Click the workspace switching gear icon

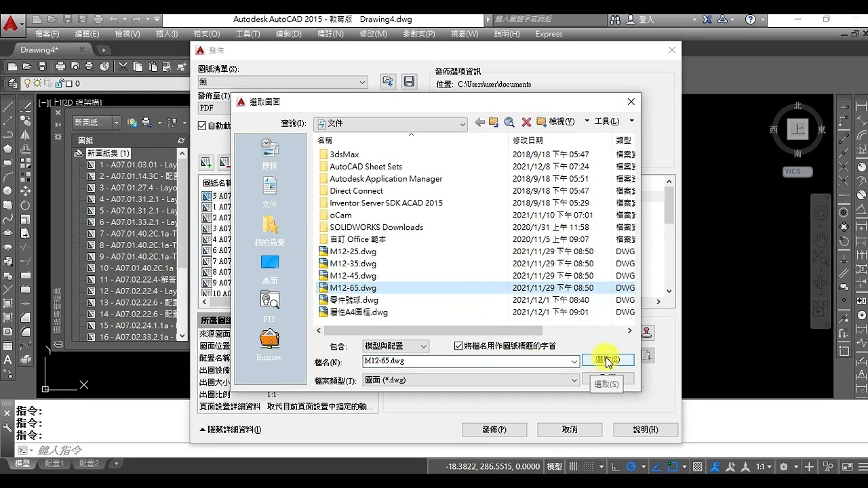pos(784,466)
